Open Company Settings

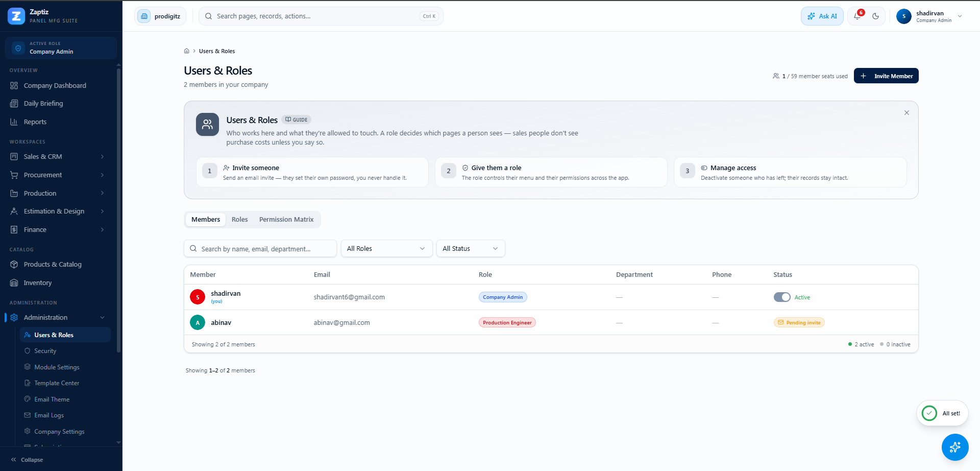(65, 432)
